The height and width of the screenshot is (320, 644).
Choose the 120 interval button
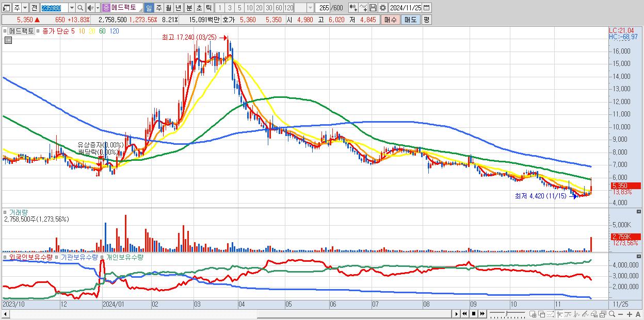pyautogui.click(x=289, y=8)
